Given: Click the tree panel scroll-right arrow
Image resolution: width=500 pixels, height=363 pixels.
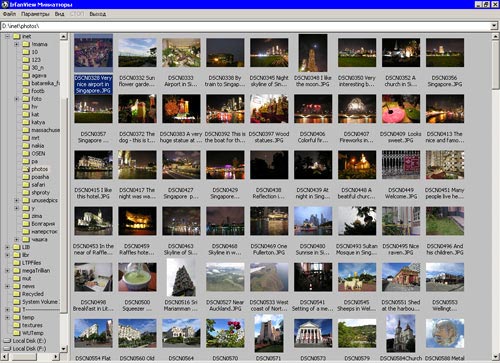Looking at the screenshot, I should (56, 357).
